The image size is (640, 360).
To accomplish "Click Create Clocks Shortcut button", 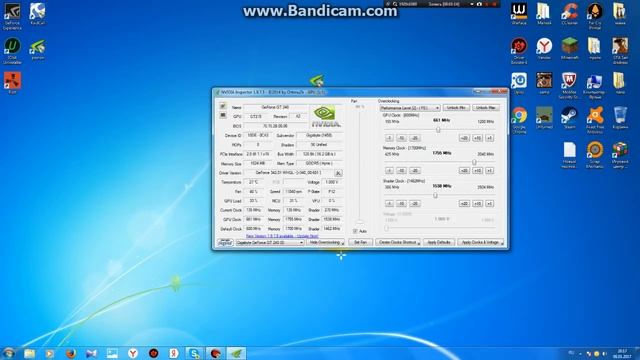I will click(x=398, y=242).
